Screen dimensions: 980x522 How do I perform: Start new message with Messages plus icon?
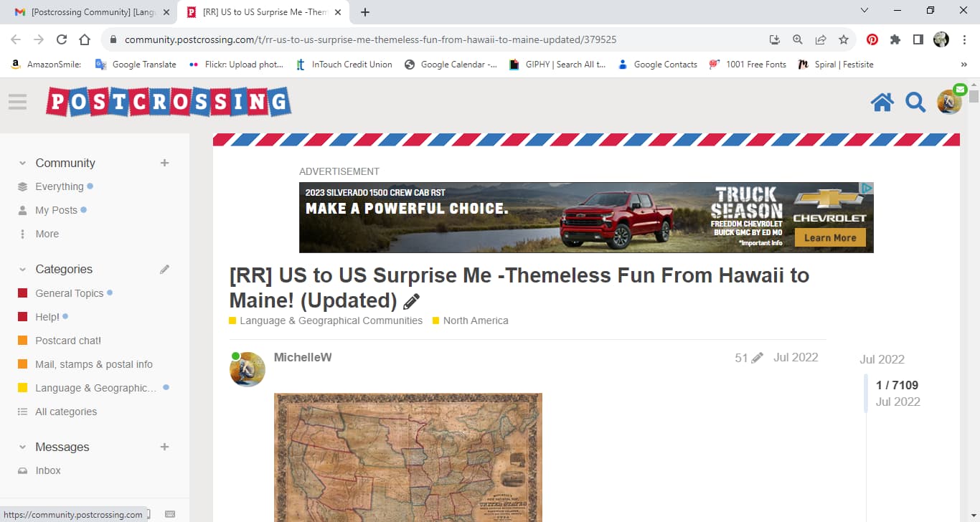[x=164, y=447]
